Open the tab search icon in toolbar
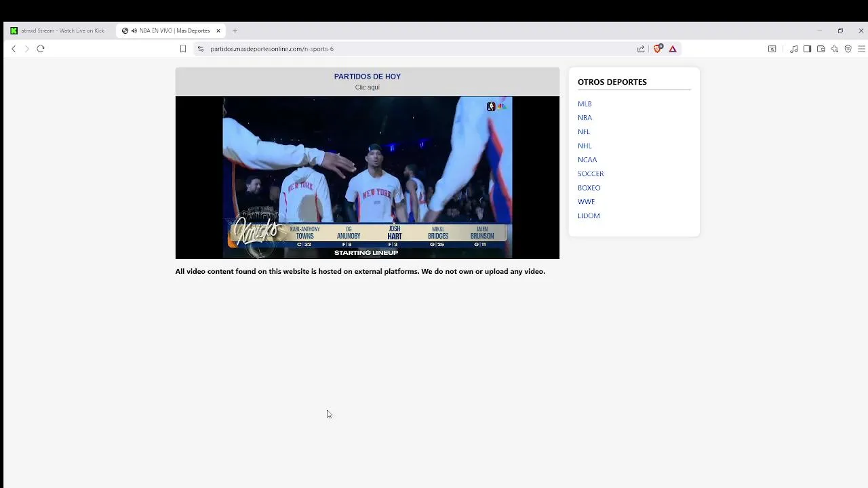The height and width of the screenshot is (488, 868). [772, 49]
